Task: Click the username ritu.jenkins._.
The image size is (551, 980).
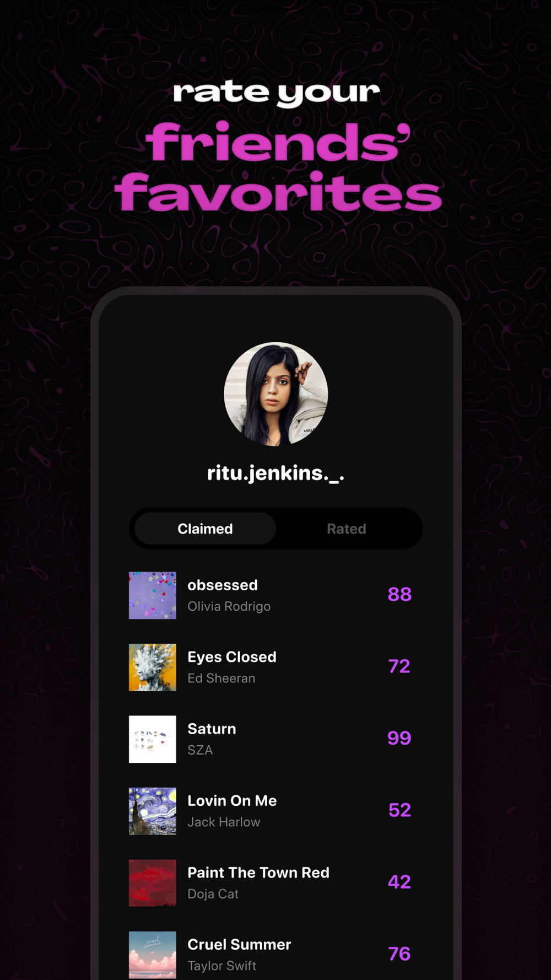Action: tap(275, 473)
